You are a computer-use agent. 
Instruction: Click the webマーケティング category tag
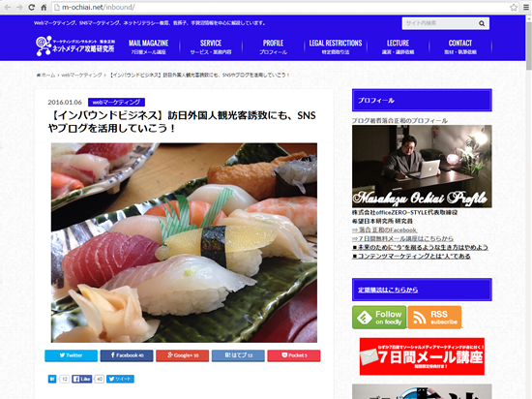(x=116, y=103)
